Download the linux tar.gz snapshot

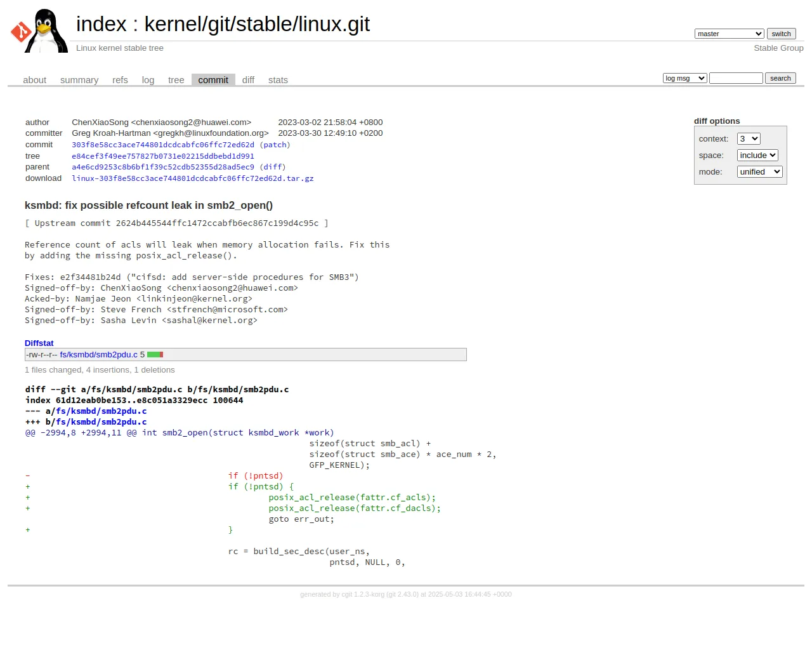click(193, 178)
